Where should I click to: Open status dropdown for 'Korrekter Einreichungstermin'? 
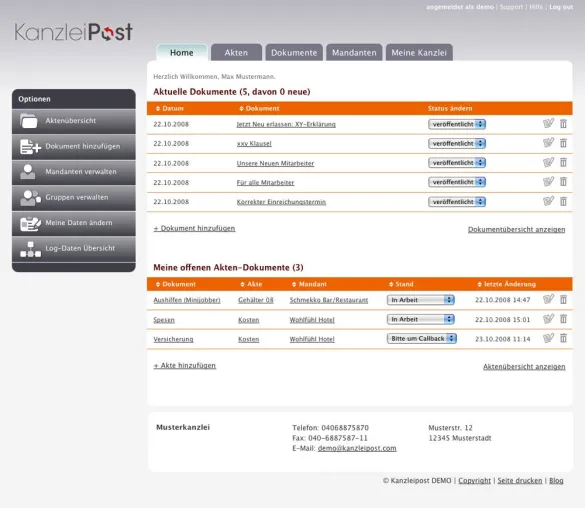tap(457, 202)
